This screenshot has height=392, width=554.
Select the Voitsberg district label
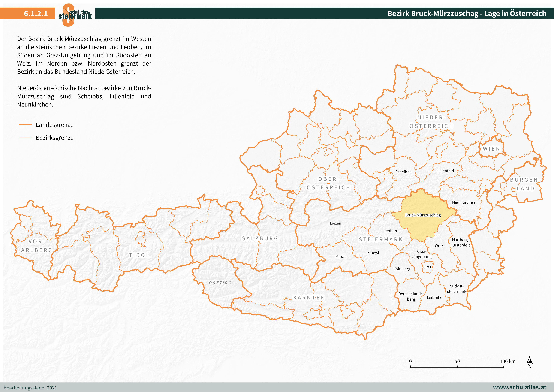[x=402, y=269]
